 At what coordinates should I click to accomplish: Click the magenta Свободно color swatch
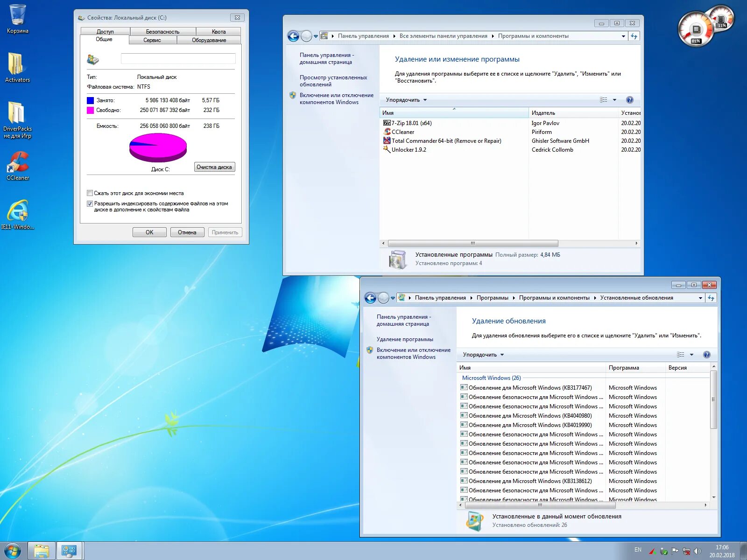coord(90,110)
